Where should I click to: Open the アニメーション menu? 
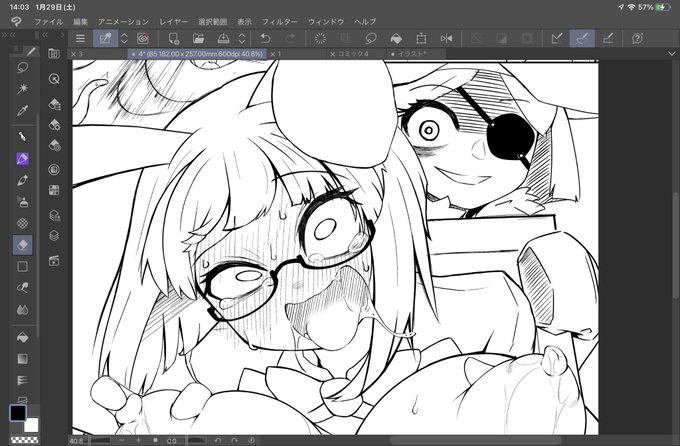click(x=123, y=22)
